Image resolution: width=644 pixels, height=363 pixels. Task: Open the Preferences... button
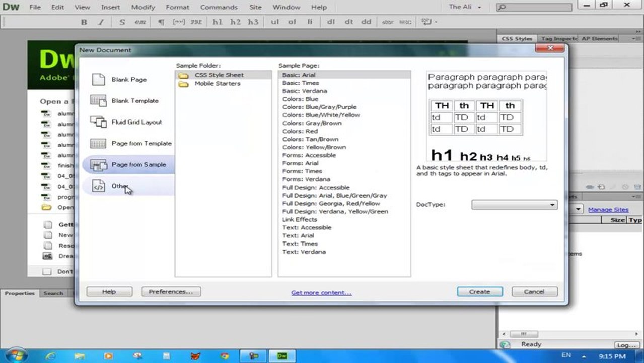point(171,291)
